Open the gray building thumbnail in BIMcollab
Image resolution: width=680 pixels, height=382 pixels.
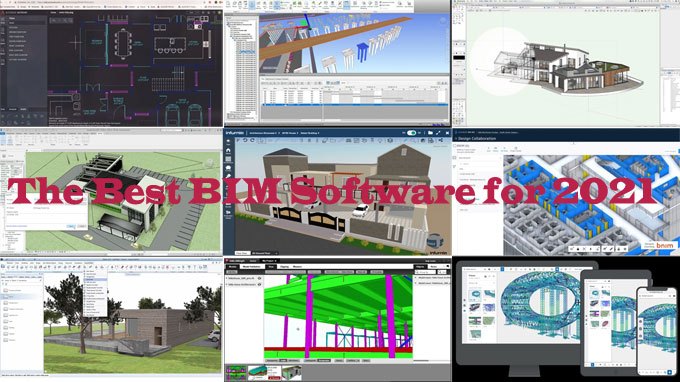point(291,373)
